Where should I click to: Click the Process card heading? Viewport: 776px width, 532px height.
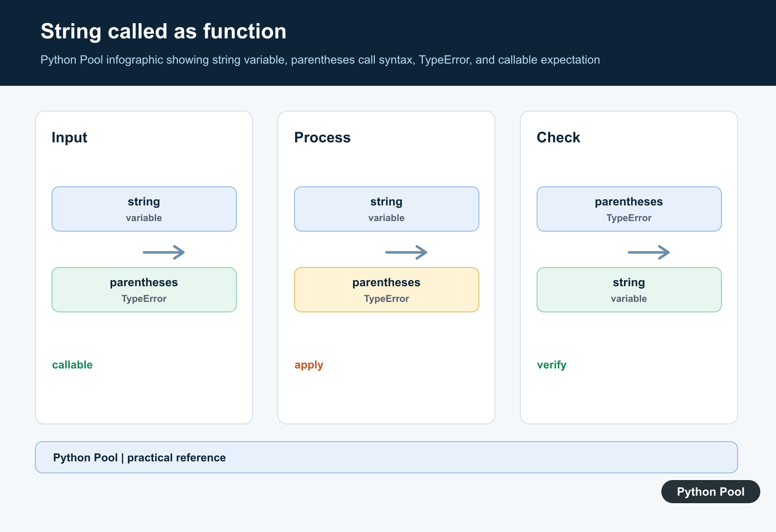click(x=322, y=137)
